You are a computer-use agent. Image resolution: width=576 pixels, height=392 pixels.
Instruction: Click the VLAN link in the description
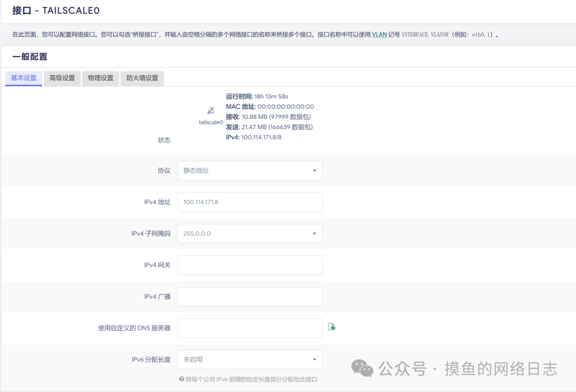[x=379, y=35]
